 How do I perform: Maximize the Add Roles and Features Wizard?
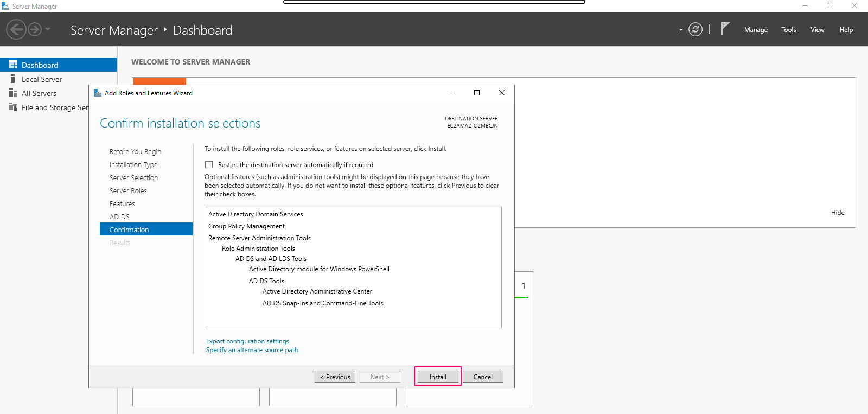point(477,93)
